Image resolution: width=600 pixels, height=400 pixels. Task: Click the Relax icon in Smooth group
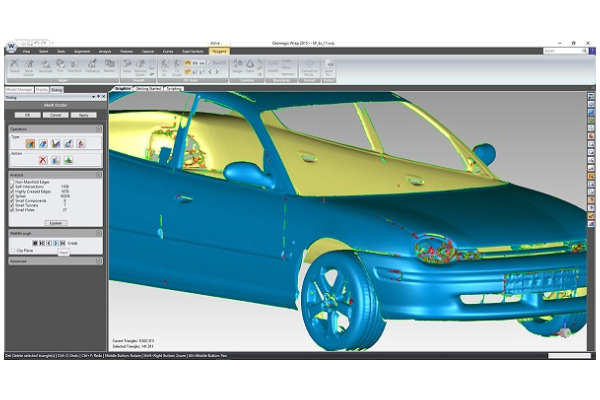(x=127, y=66)
